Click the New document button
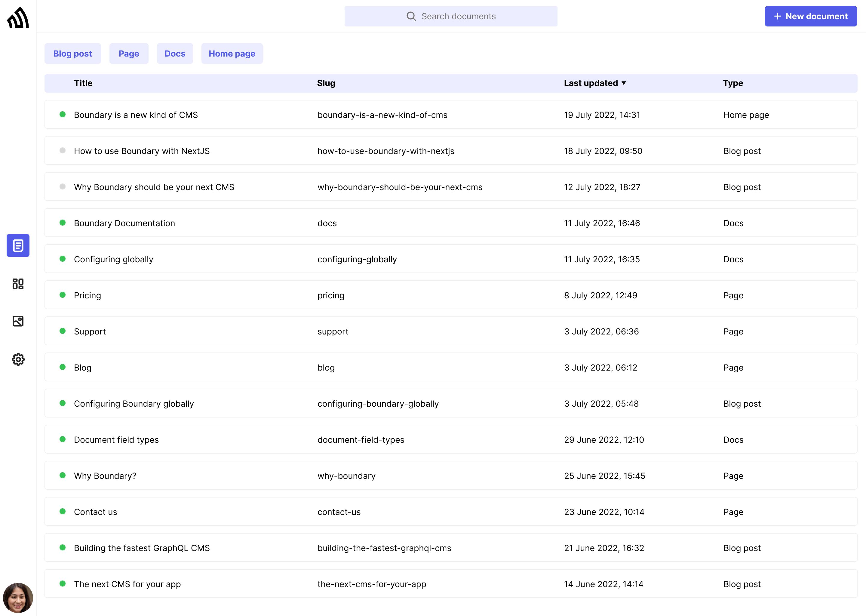866x616 pixels. tap(811, 16)
